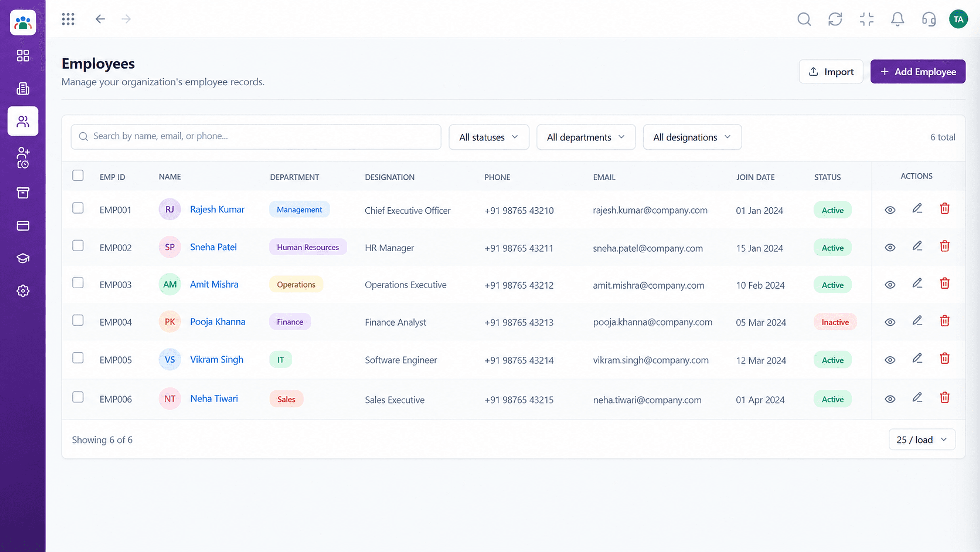
Task: Delete Sneha Patel with trash icon
Action: point(945,246)
